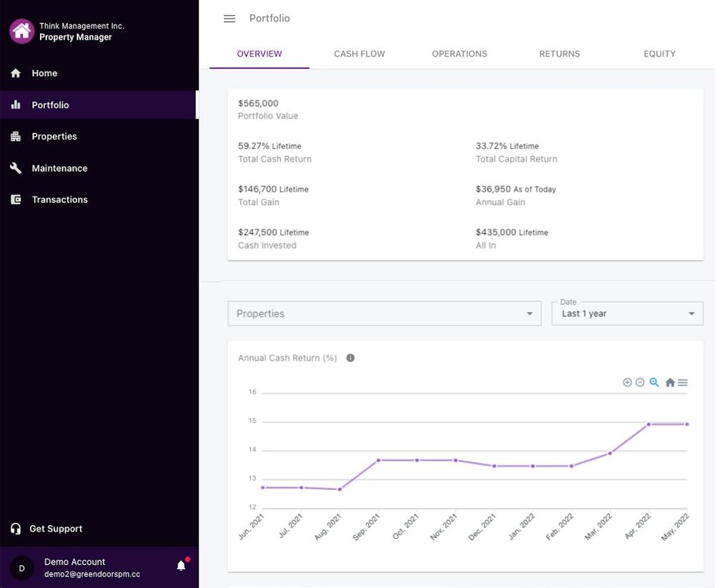Select the magnifier selection zoom tool
The height and width of the screenshot is (588, 715).
(x=654, y=383)
